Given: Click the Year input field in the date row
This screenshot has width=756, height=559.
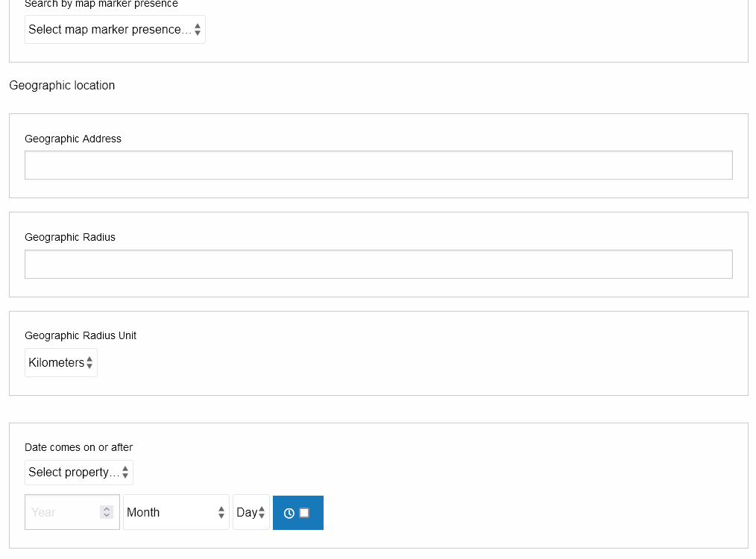Looking at the screenshot, I should [x=63, y=512].
